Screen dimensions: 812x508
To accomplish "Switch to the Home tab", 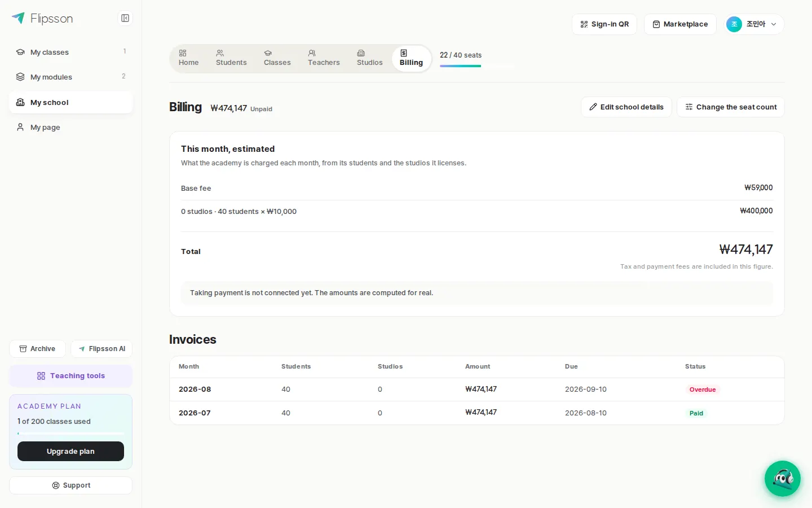I will (188, 58).
